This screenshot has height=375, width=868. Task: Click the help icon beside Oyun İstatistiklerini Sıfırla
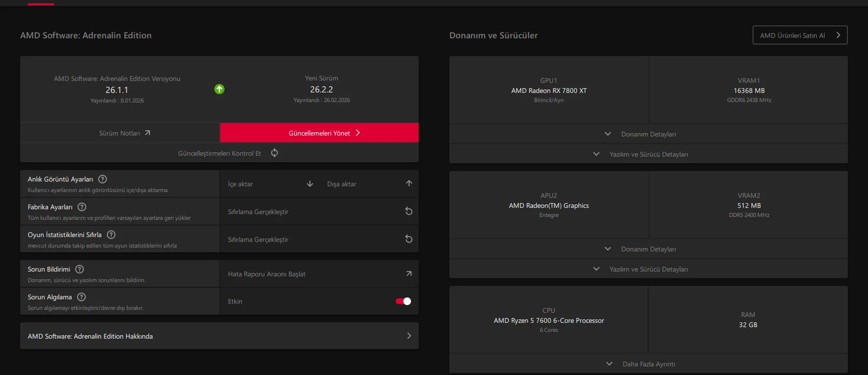(111, 235)
